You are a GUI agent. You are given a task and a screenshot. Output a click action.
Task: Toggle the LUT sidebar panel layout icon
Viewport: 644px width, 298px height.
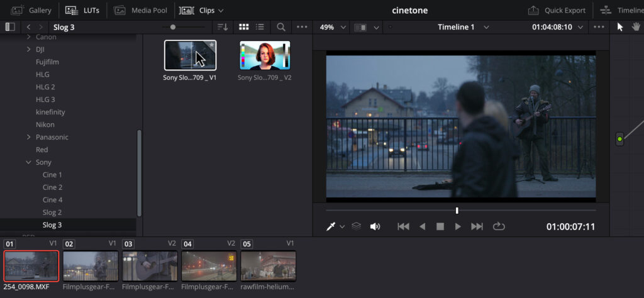click(x=10, y=27)
